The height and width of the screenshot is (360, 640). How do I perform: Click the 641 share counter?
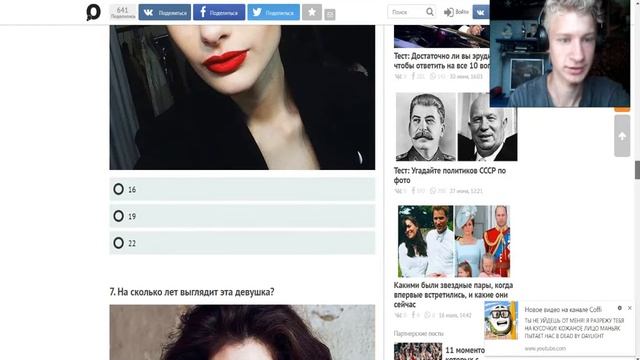pyautogui.click(x=122, y=12)
